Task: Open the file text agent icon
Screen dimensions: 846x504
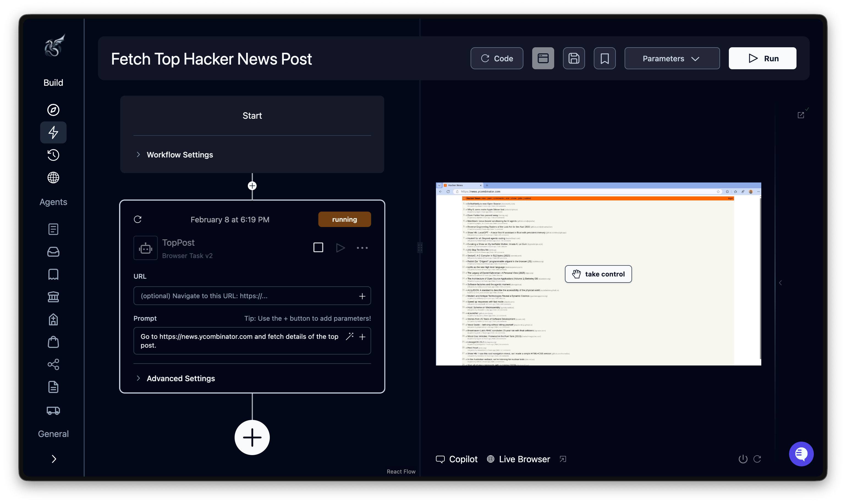Action: pos(53,387)
